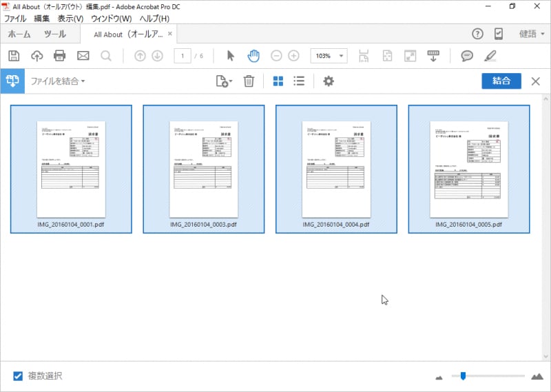The image size is (551, 392).
Task: Expand the ファイルを結合 dropdown
Action: [58, 81]
